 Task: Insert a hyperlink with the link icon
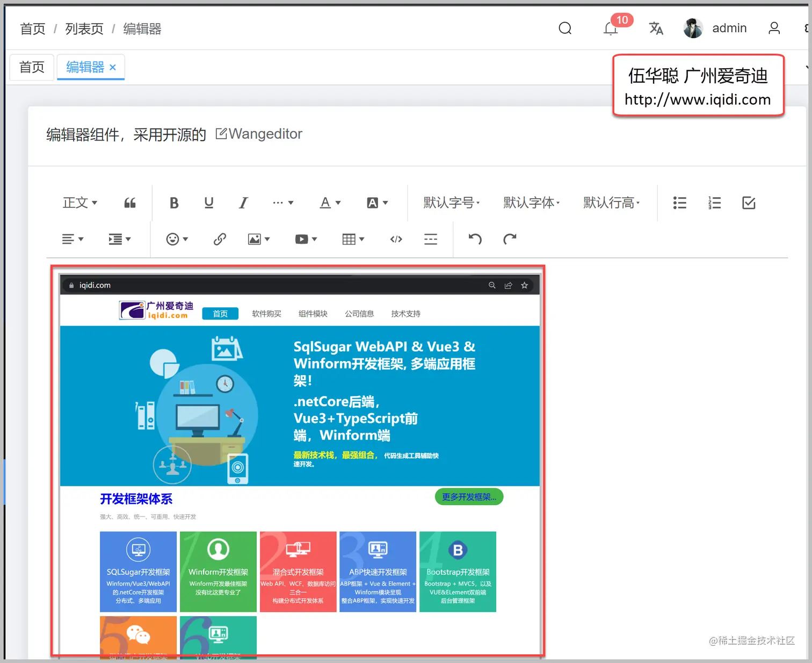220,239
